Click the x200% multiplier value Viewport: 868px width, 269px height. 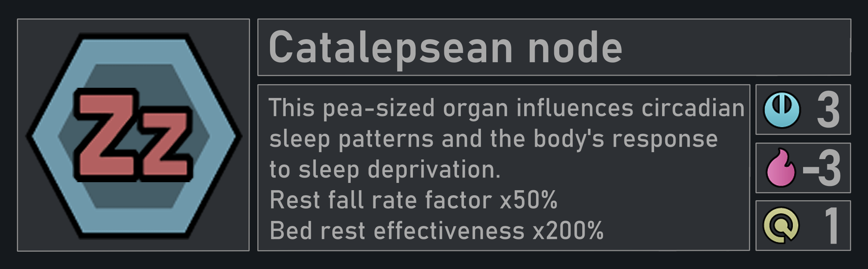(x=568, y=231)
